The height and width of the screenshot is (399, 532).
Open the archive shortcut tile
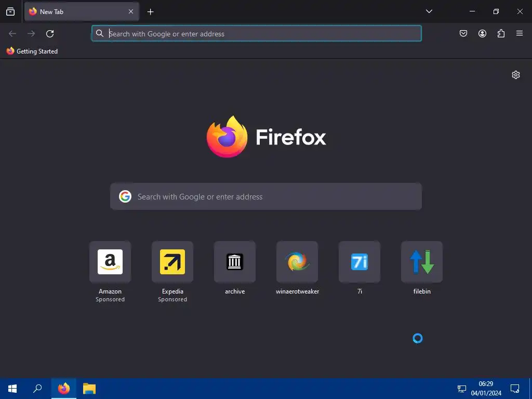(235, 262)
